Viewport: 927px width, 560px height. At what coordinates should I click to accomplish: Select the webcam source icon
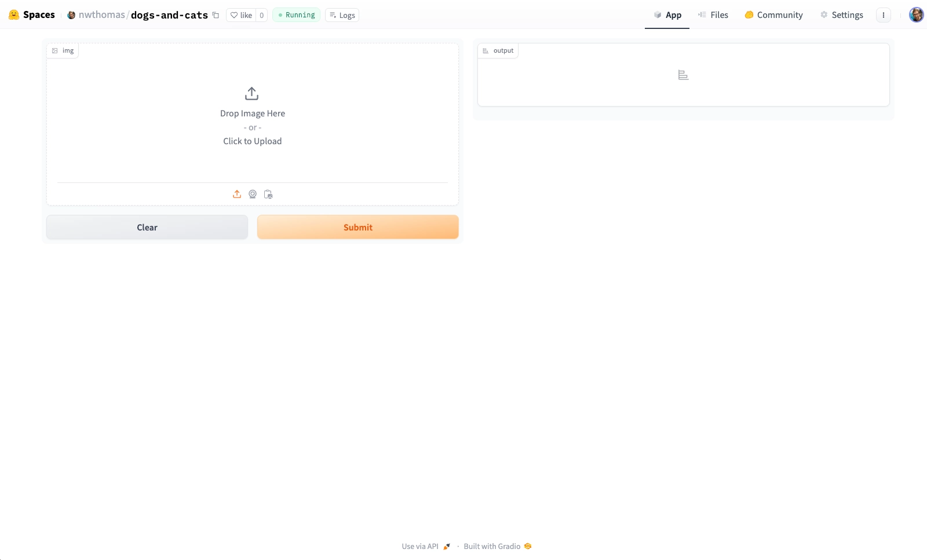pos(253,194)
